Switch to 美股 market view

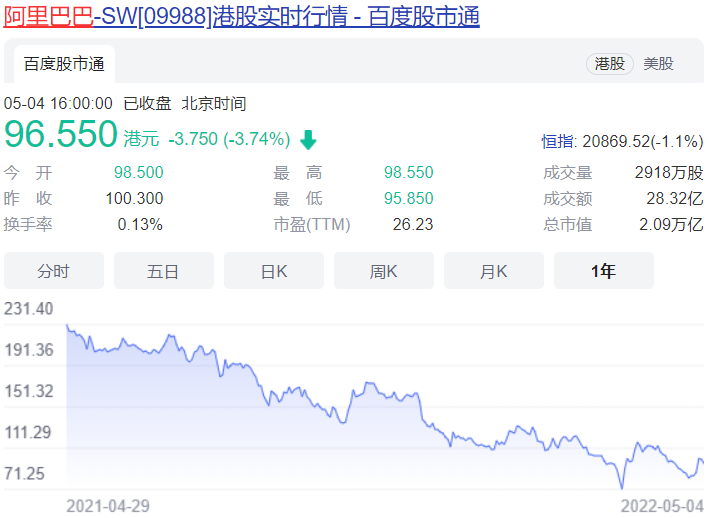pos(658,64)
